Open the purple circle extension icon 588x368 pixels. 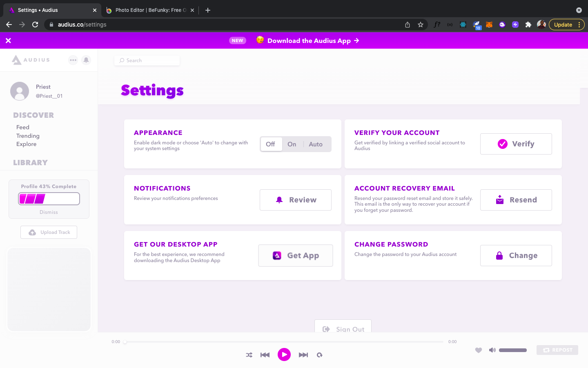(502, 25)
